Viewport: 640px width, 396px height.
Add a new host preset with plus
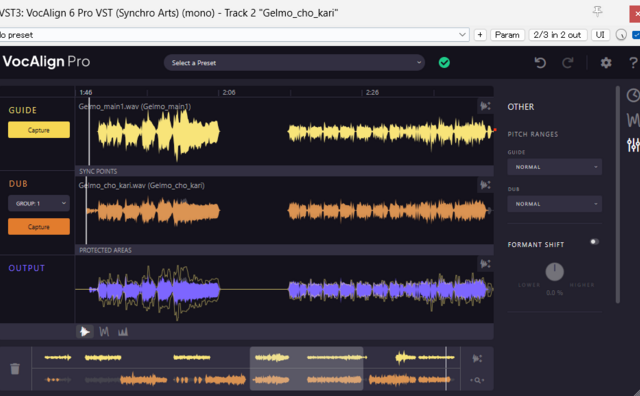click(x=480, y=35)
